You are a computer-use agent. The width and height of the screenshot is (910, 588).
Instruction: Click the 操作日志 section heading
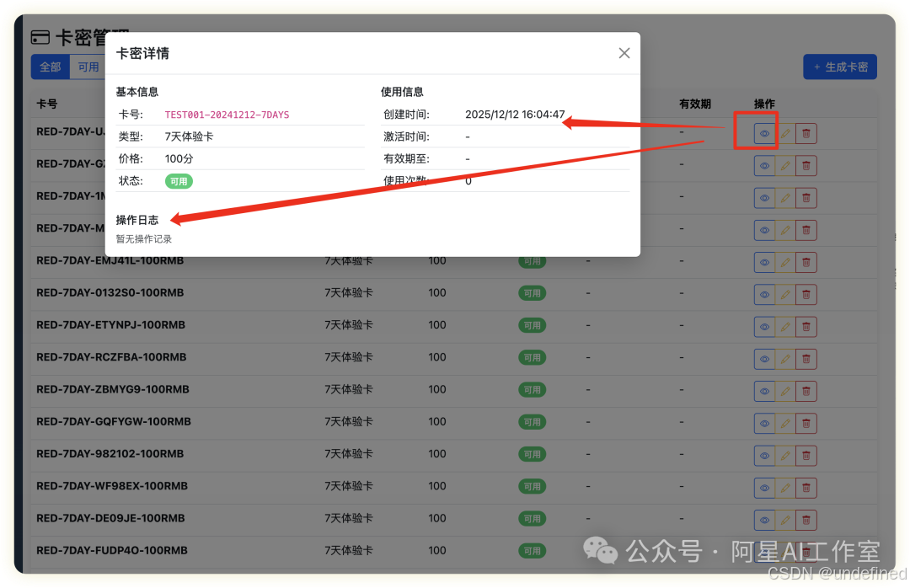pyautogui.click(x=137, y=220)
